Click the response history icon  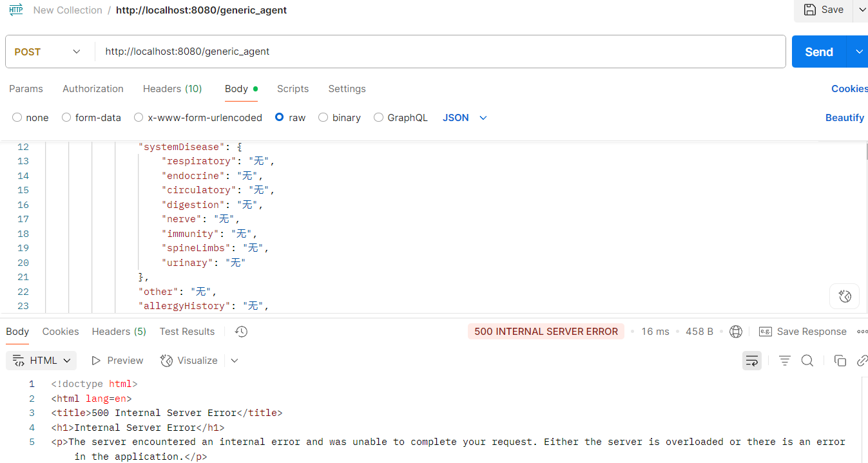tap(241, 332)
